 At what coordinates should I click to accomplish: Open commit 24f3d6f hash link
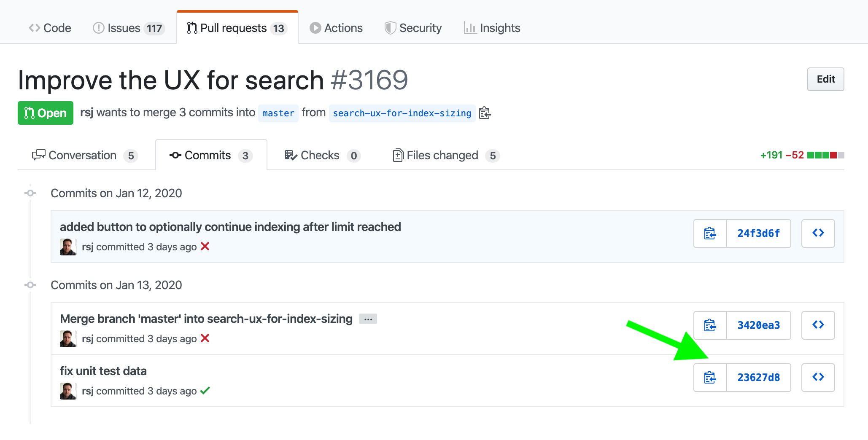[x=758, y=233]
